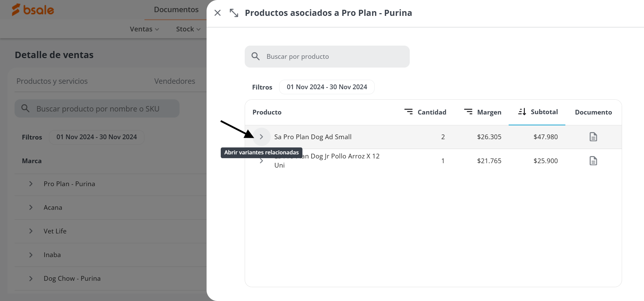Sort by the Margen column
Image resolution: width=644 pixels, height=301 pixels.
pyautogui.click(x=483, y=112)
